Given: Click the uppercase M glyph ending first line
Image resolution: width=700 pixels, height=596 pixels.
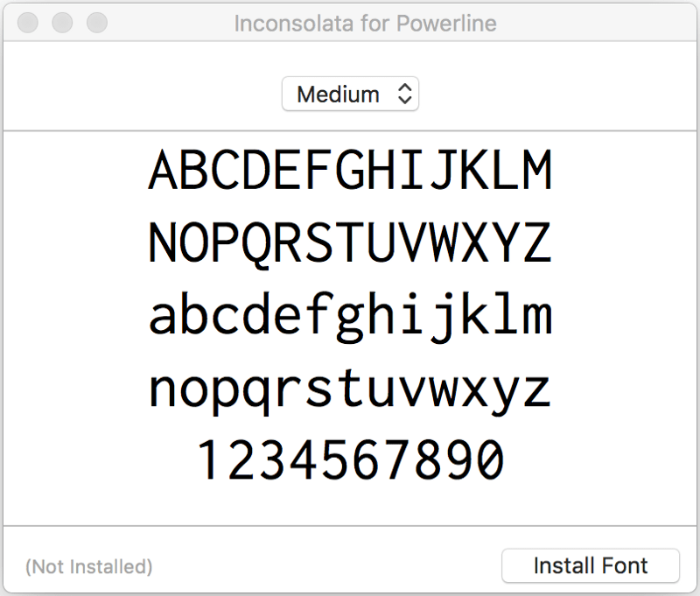Looking at the screenshot, I should [x=537, y=170].
